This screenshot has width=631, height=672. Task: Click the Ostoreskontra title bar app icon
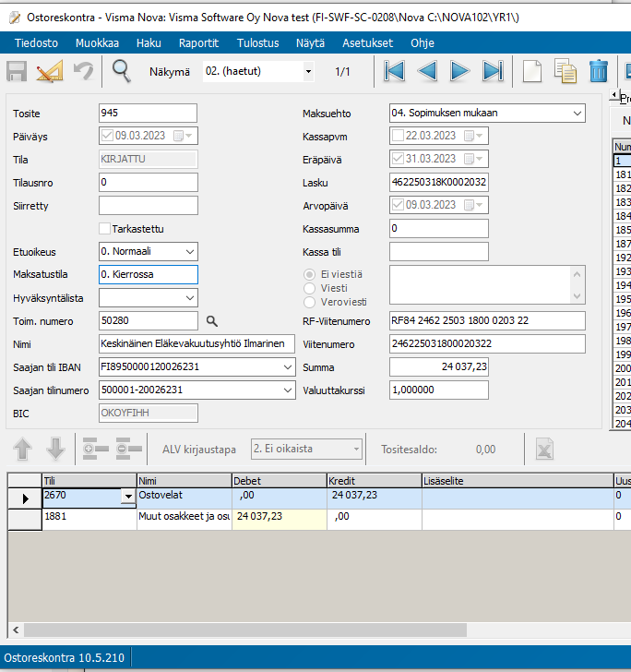tap(14, 18)
